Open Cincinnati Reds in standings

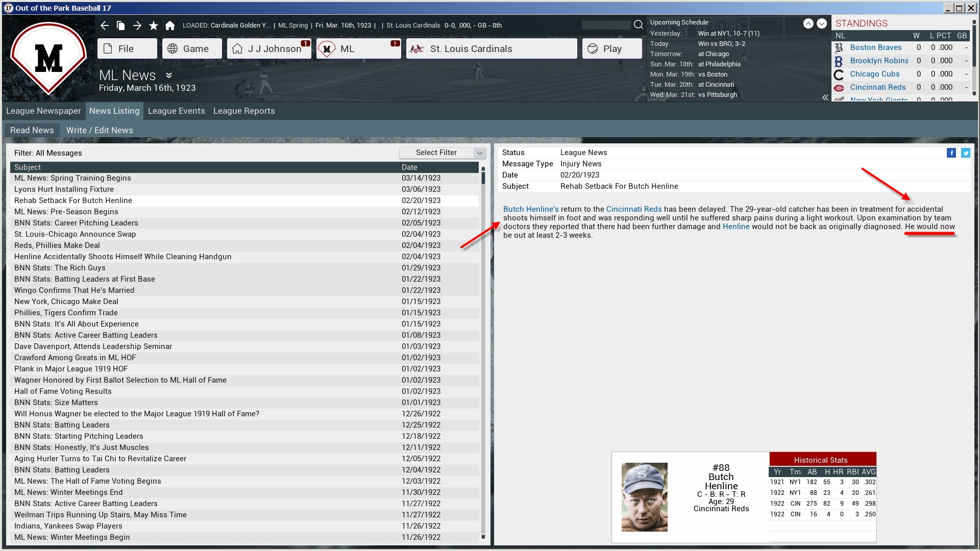point(878,87)
